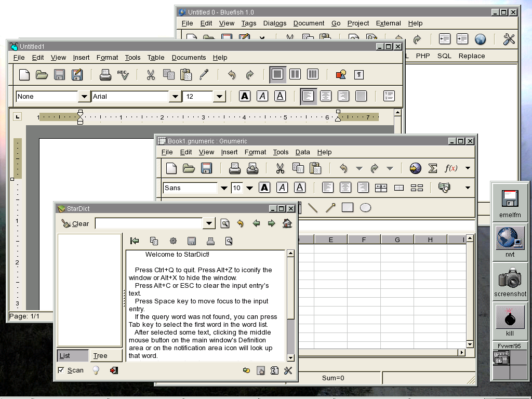532x399 pixels.
Task: Click StarDict definition vertical scrollbar
Action: (290, 305)
